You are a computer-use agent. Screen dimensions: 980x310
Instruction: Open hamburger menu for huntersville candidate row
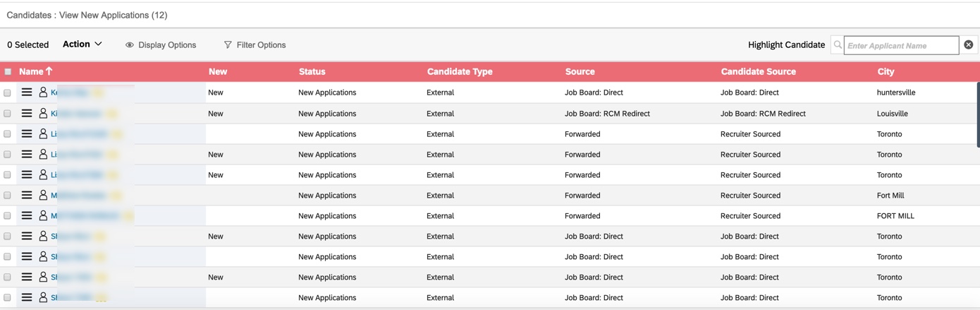click(27, 93)
